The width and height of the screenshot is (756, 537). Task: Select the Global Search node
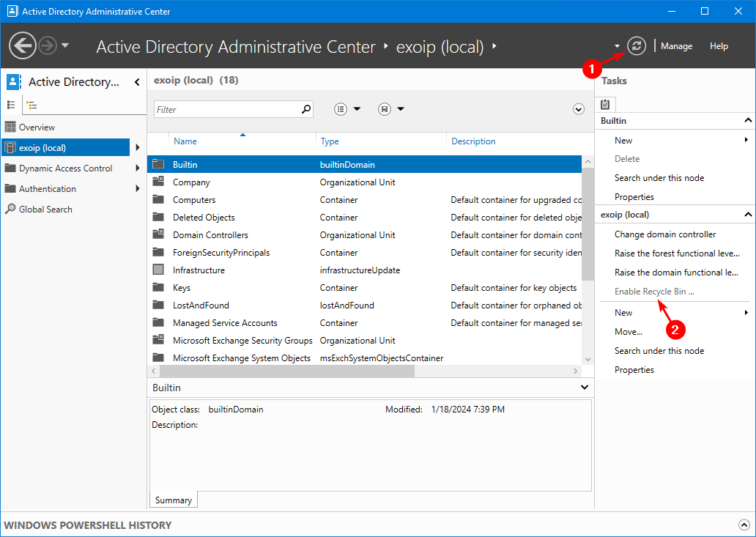tap(45, 210)
